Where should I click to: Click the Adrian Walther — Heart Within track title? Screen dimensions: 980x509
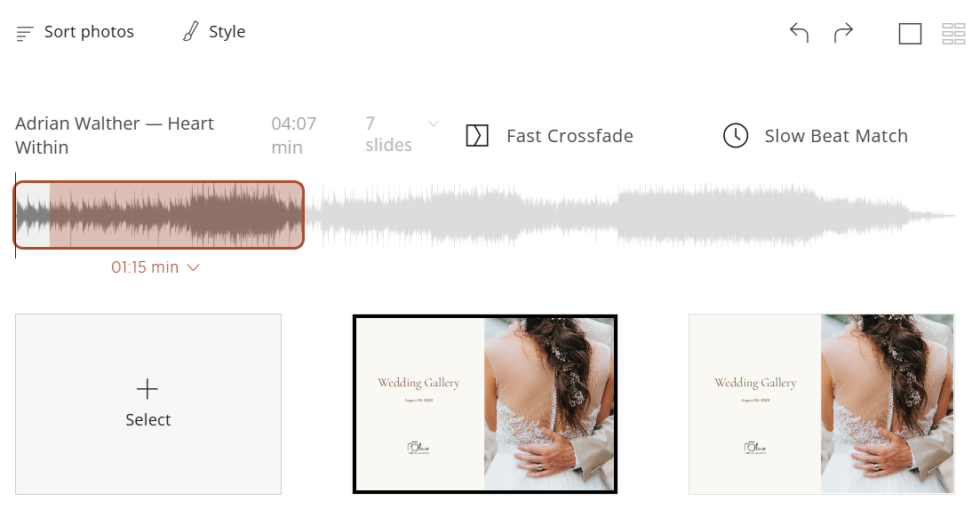(115, 136)
